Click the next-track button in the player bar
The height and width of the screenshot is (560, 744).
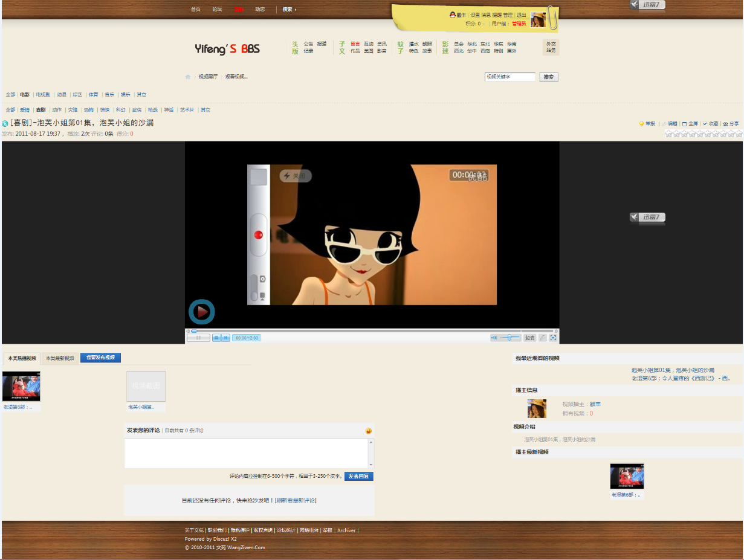coord(225,338)
